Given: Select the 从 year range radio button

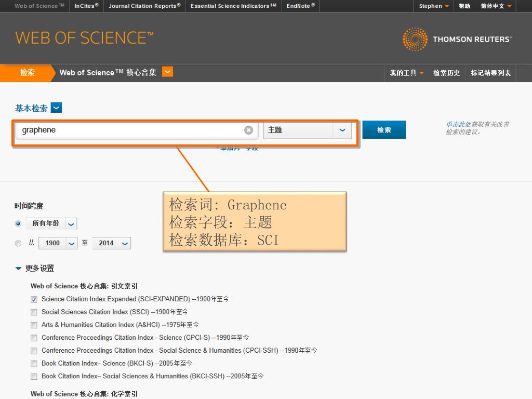Looking at the screenshot, I should [18, 243].
